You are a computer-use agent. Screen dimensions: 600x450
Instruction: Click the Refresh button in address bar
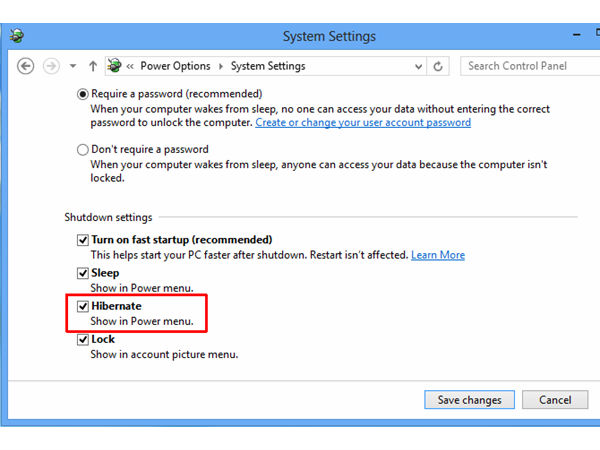click(x=437, y=66)
